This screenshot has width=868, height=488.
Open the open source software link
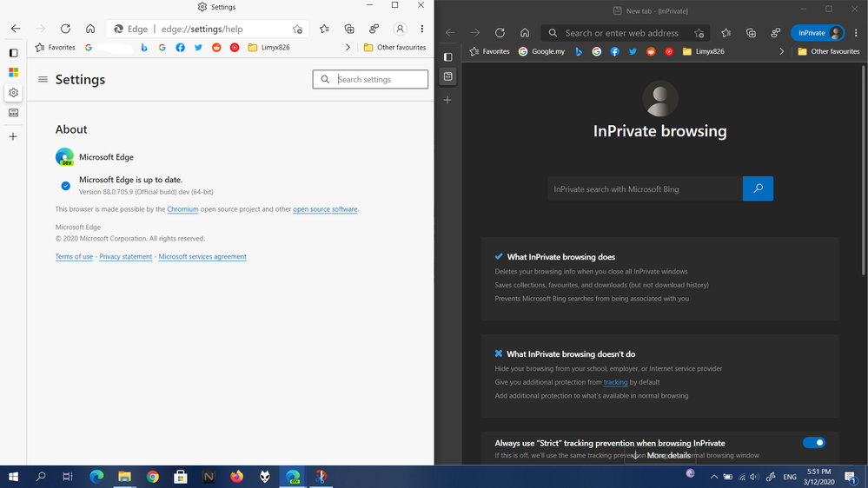click(325, 209)
